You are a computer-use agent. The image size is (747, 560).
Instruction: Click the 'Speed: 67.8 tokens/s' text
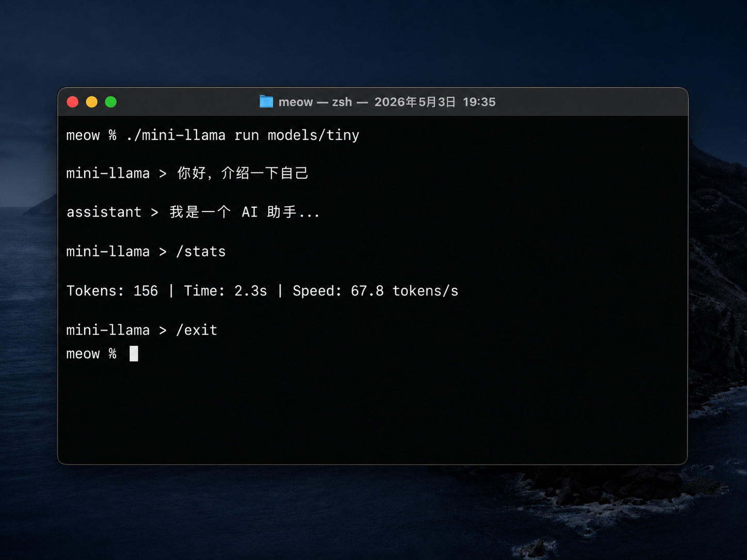(x=376, y=291)
